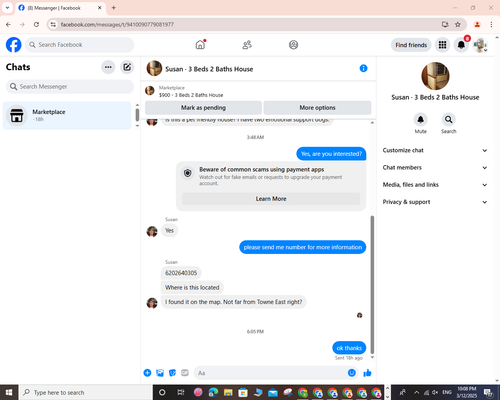500x400 pixels.
Task: Click the chat list scrollbar thumb
Action: click(137, 115)
